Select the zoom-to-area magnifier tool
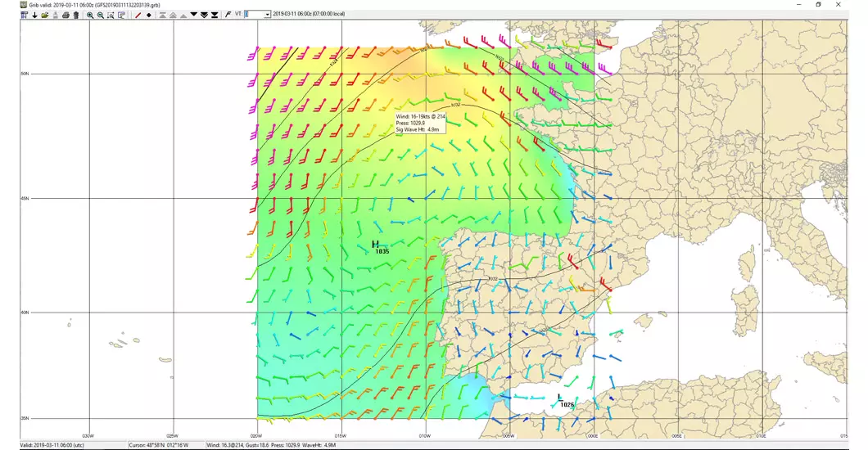This screenshot has width=868, height=450. [111, 15]
